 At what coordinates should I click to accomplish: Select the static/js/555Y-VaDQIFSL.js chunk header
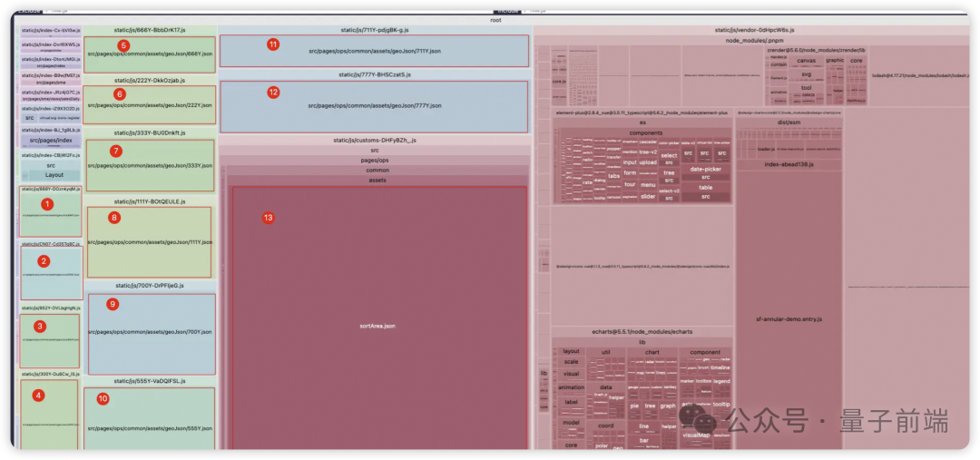point(150,381)
